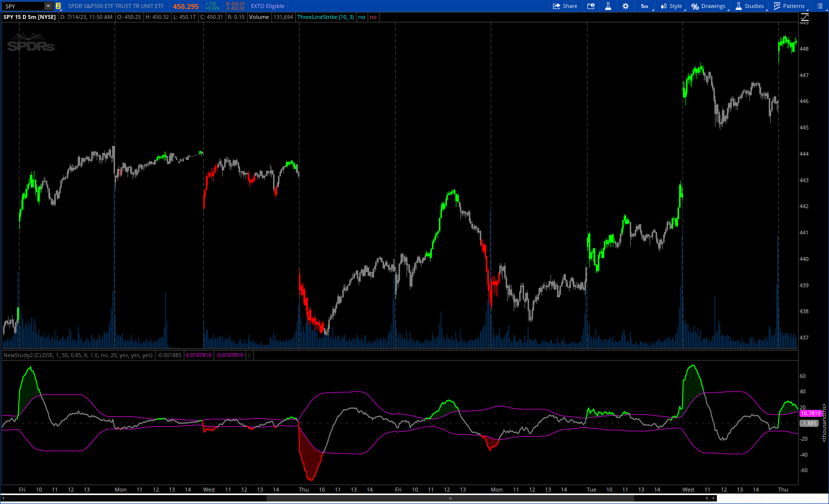Click the gray -1.885 value bubble
829x504 pixels.
(x=809, y=423)
